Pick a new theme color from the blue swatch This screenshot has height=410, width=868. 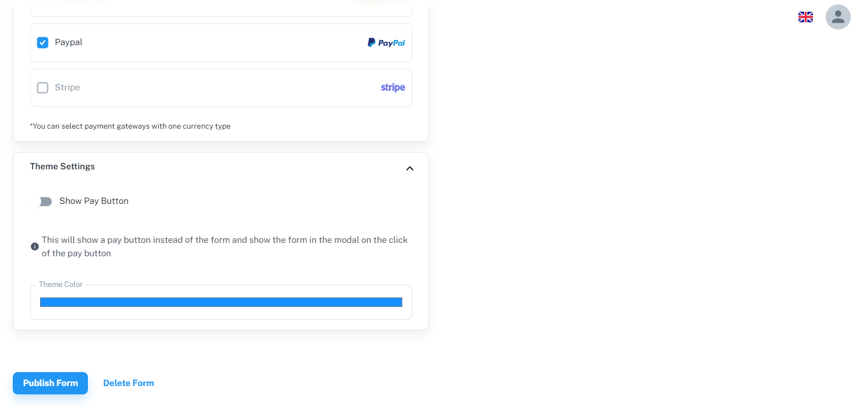coord(221,302)
